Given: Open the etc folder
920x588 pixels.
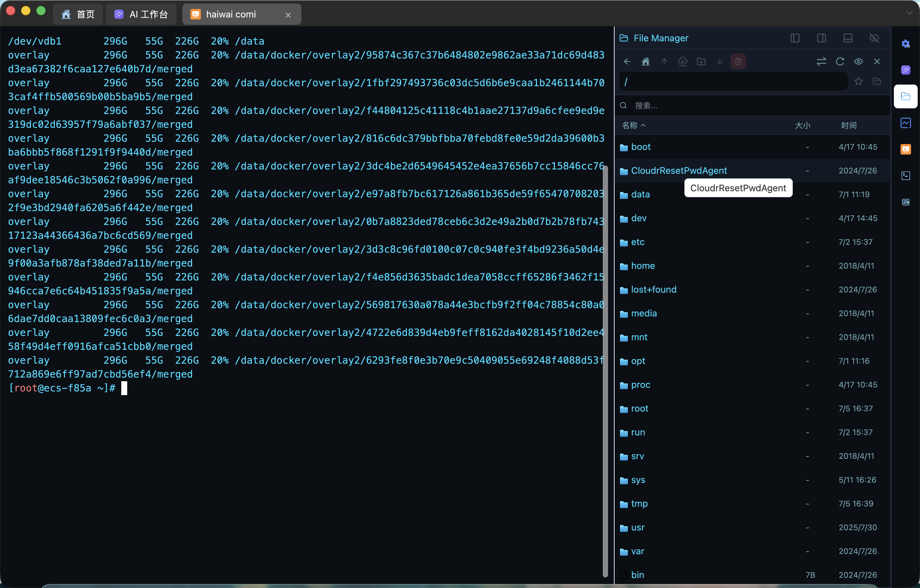Looking at the screenshot, I should [753, 242].
